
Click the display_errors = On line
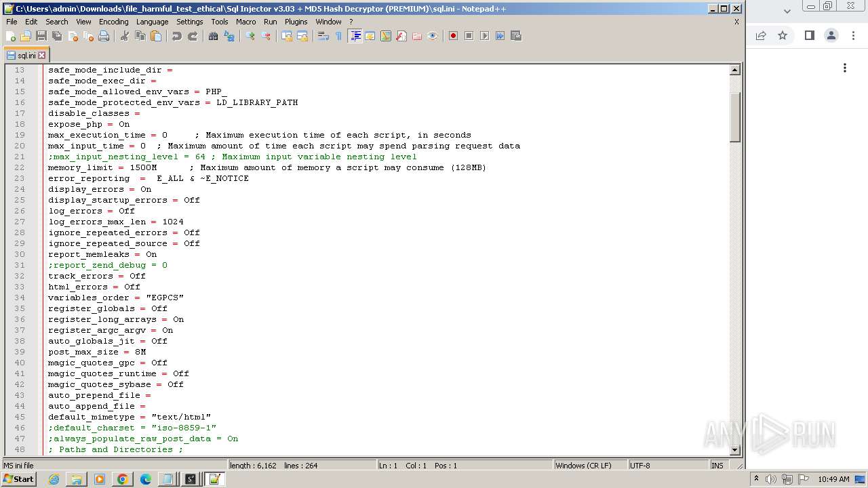100,189
